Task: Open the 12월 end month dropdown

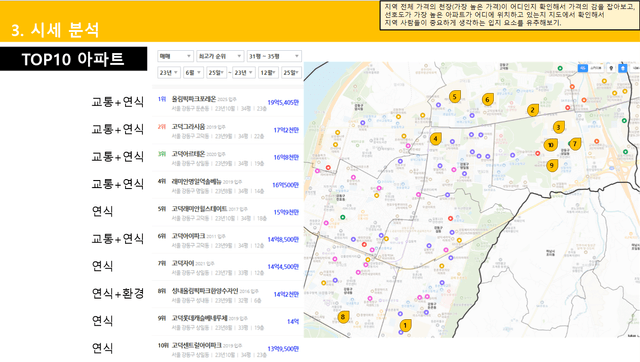Action: click(x=269, y=73)
